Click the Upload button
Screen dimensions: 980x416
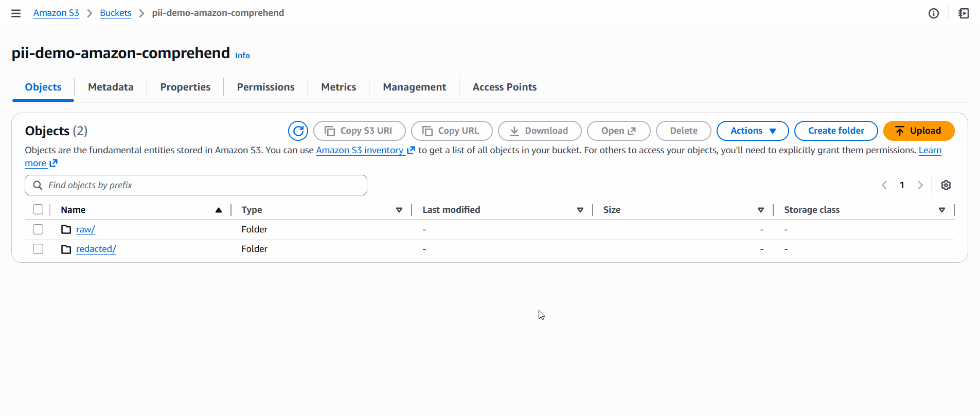pyautogui.click(x=919, y=131)
